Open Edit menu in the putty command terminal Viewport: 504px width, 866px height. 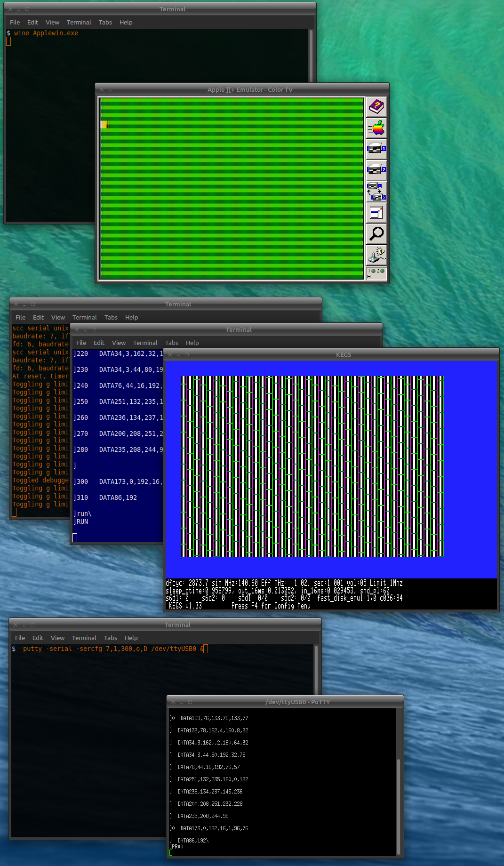click(x=38, y=638)
